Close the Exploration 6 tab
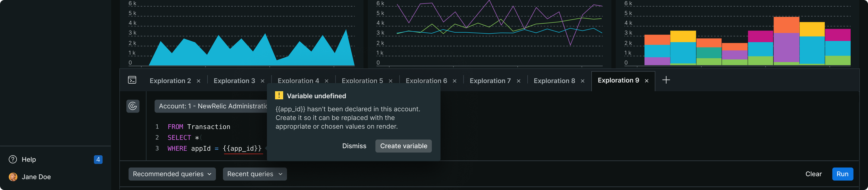Image resolution: width=868 pixels, height=190 pixels. tap(454, 81)
